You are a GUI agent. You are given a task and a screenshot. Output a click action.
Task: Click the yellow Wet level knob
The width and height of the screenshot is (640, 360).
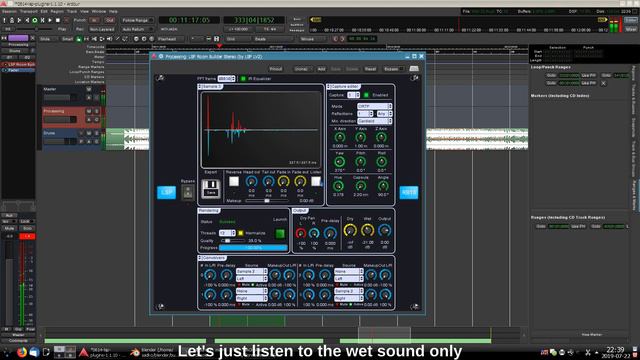click(x=367, y=231)
